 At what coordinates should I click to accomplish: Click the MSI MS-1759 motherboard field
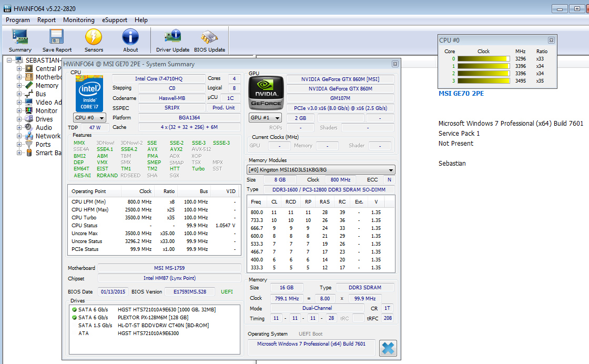click(x=169, y=268)
